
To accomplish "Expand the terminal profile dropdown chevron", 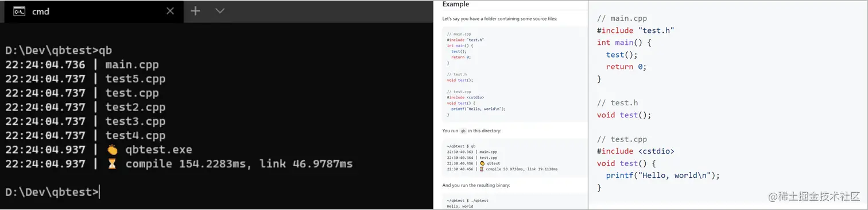I will click(x=220, y=11).
